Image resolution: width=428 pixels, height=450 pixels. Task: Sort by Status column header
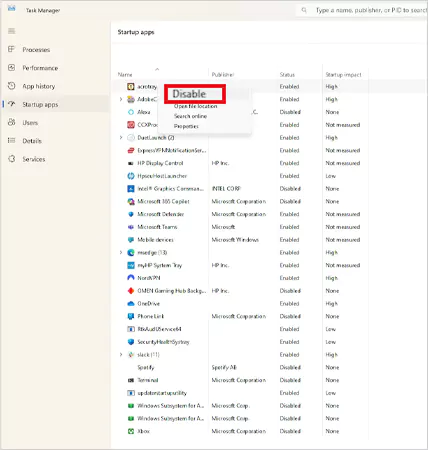point(287,75)
